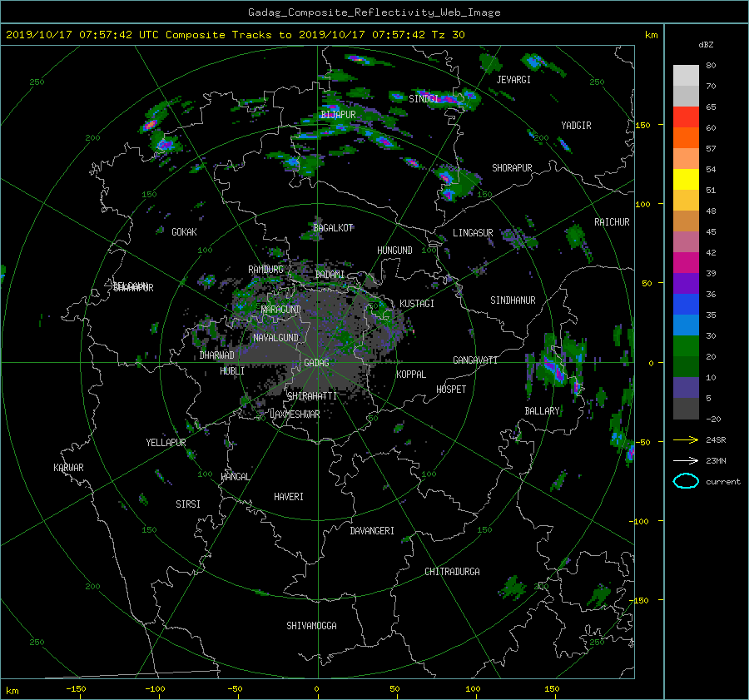Click the RAICHUR city label
The image size is (749, 700).
(612, 222)
